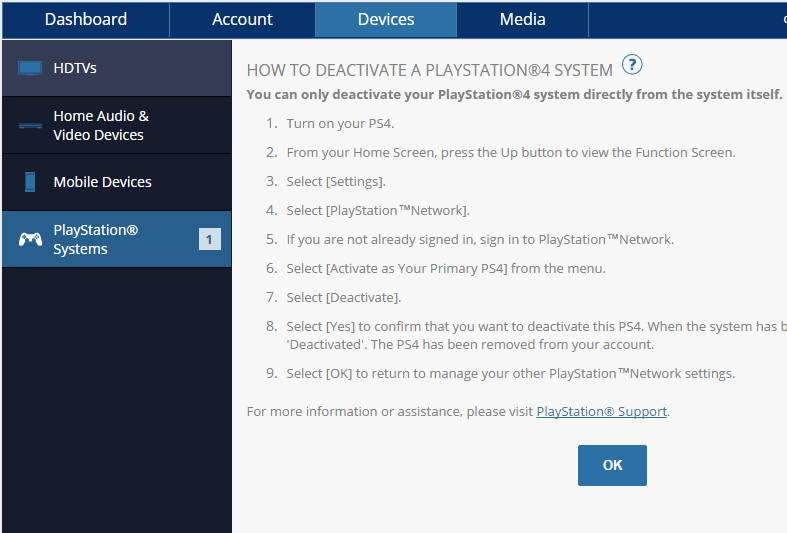
Task: Click the PlayStation Systems count badge
Action: [209, 239]
